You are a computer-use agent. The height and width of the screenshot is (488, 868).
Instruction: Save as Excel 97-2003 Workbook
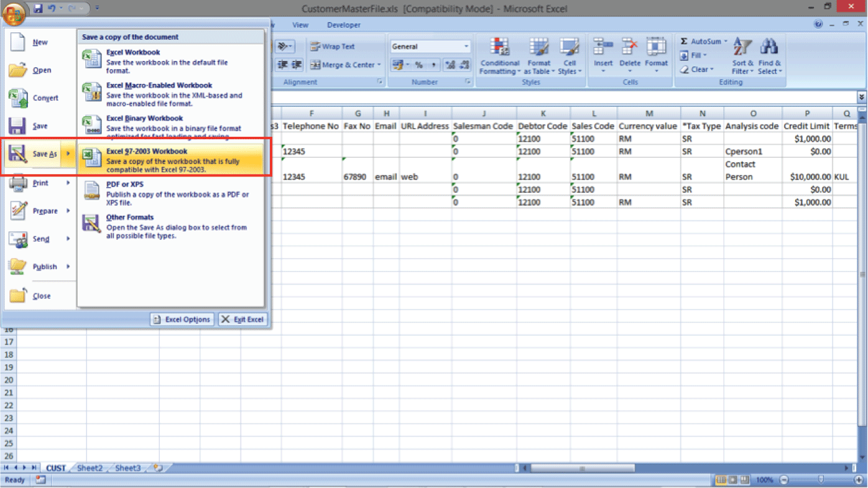[171, 160]
